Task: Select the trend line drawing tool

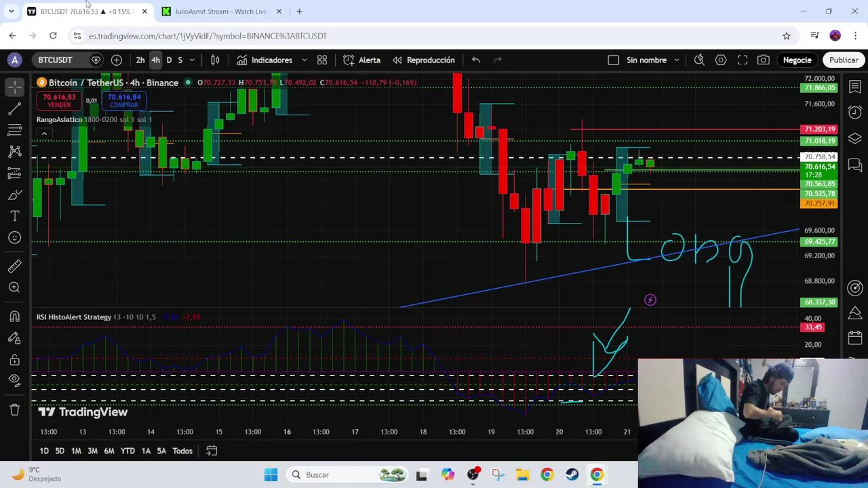Action: pyautogui.click(x=15, y=108)
